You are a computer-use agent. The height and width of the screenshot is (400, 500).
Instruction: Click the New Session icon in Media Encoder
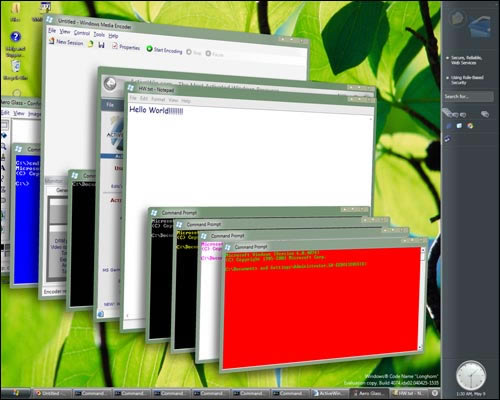point(52,41)
